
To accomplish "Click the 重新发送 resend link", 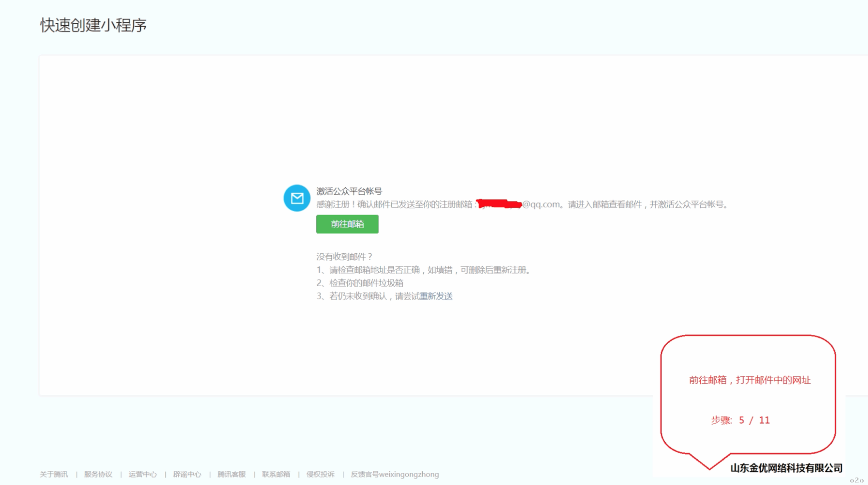I will 436,296.
